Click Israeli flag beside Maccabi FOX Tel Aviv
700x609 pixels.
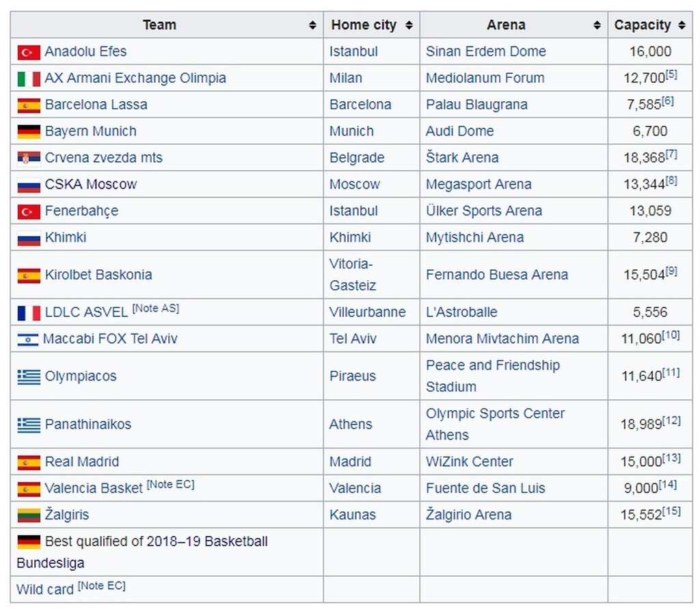click(x=27, y=339)
